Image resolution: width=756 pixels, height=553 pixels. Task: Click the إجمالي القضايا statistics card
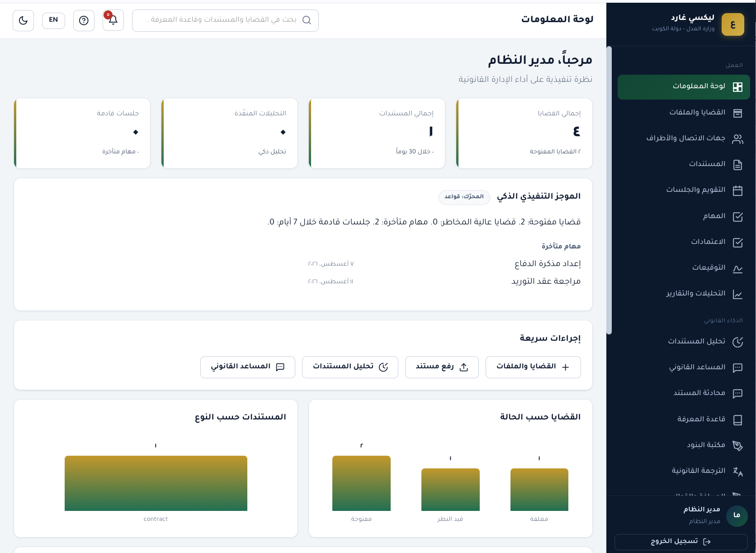coord(524,133)
